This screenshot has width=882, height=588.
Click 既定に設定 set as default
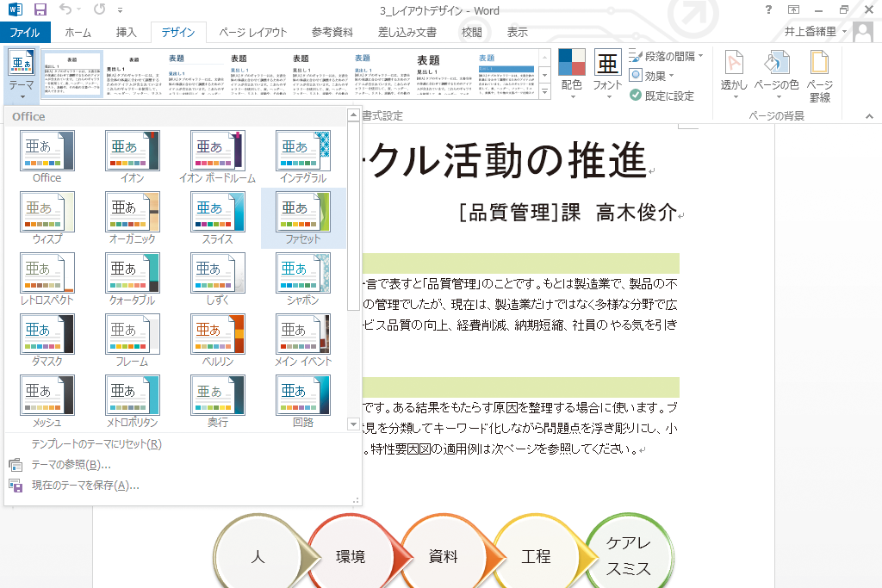tap(661, 96)
